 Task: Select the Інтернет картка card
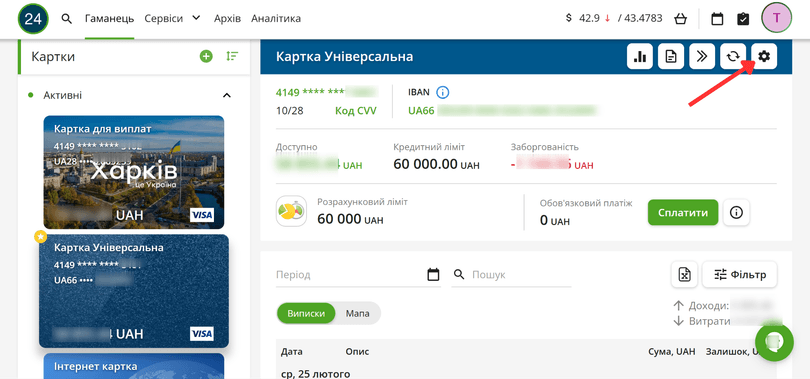[x=133, y=366]
